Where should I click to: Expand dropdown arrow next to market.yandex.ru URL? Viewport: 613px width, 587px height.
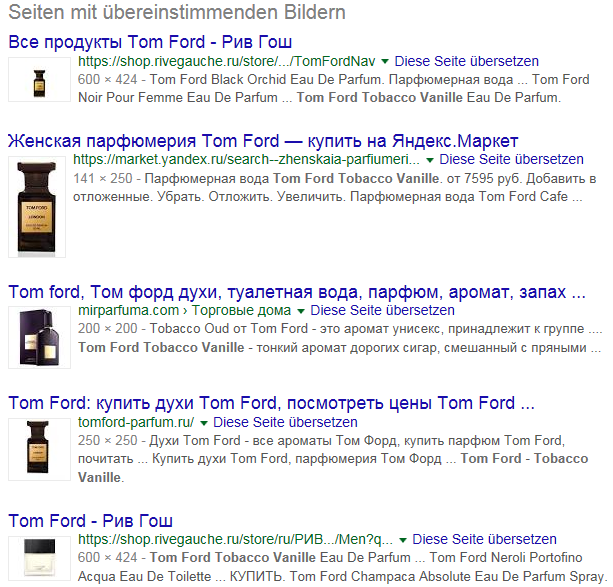pos(430,160)
